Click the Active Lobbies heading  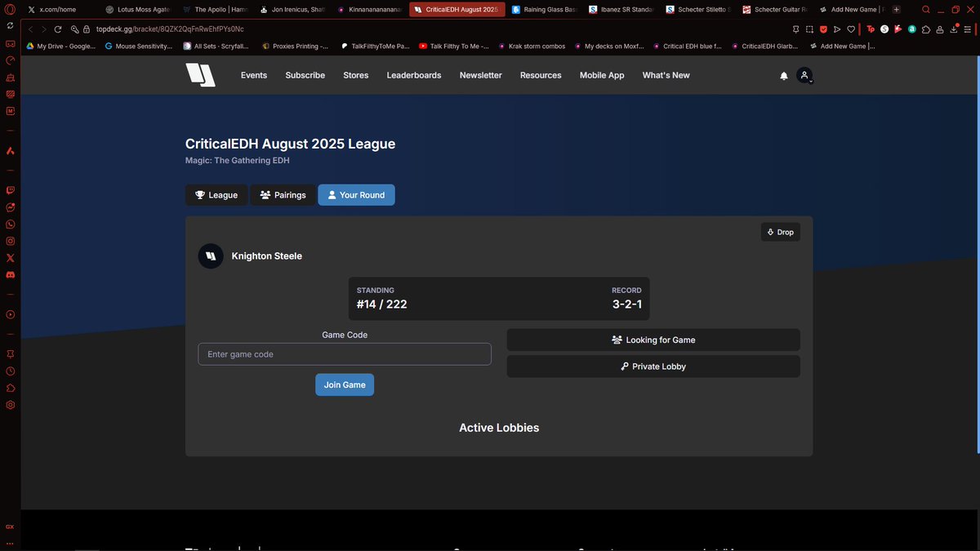pyautogui.click(x=499, y=428)
